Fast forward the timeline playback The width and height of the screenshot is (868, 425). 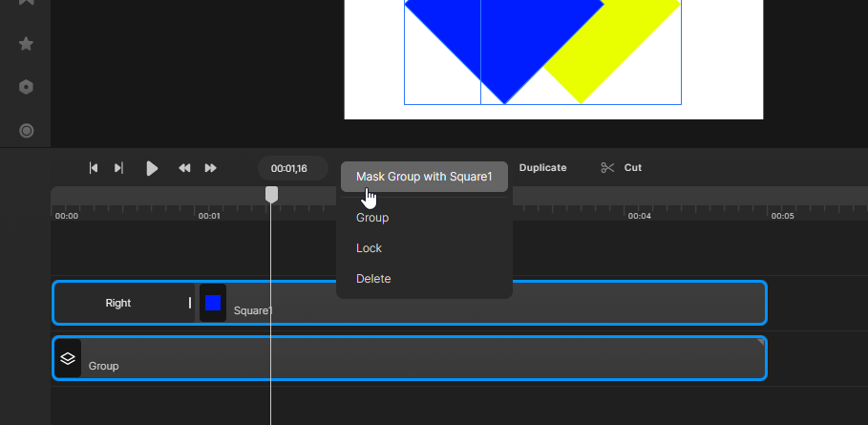point(210,168)
